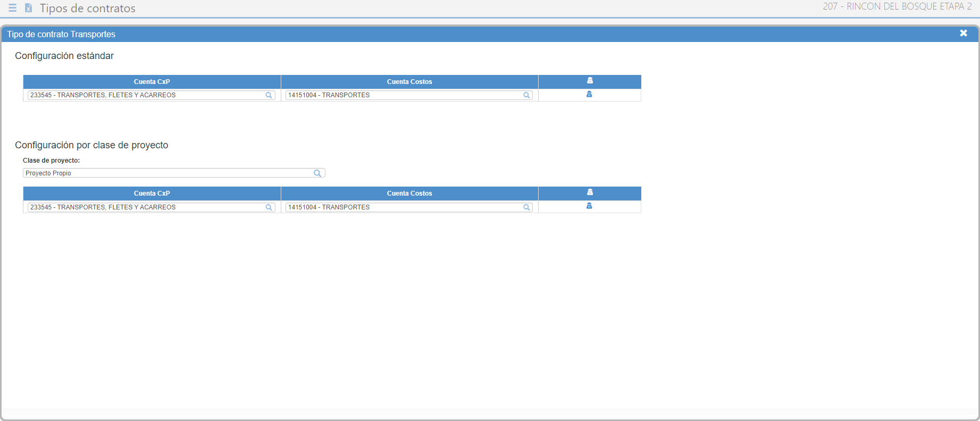Click Cuenta Costos header in standard table
Image resolution: width=980 pixels, height=421 pixels.
(x=409, y=82)
